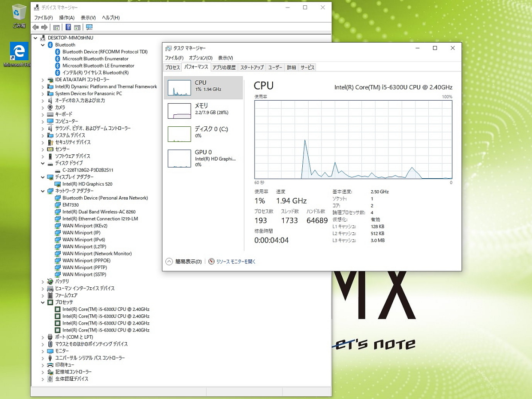This screenshot has width=532, height=399.
Task: Select Intel(R) Dual Band Wireless-AC 8260
Action: tap(99, 212)
